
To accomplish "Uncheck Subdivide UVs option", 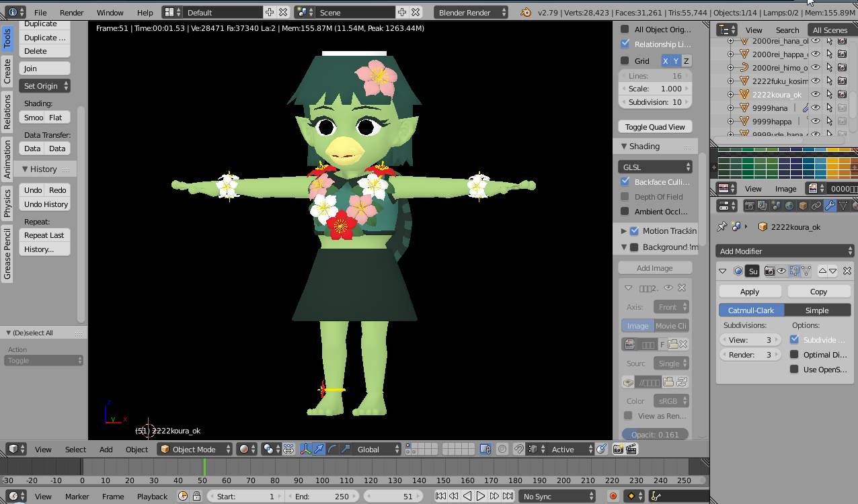I will click(794, 339).
